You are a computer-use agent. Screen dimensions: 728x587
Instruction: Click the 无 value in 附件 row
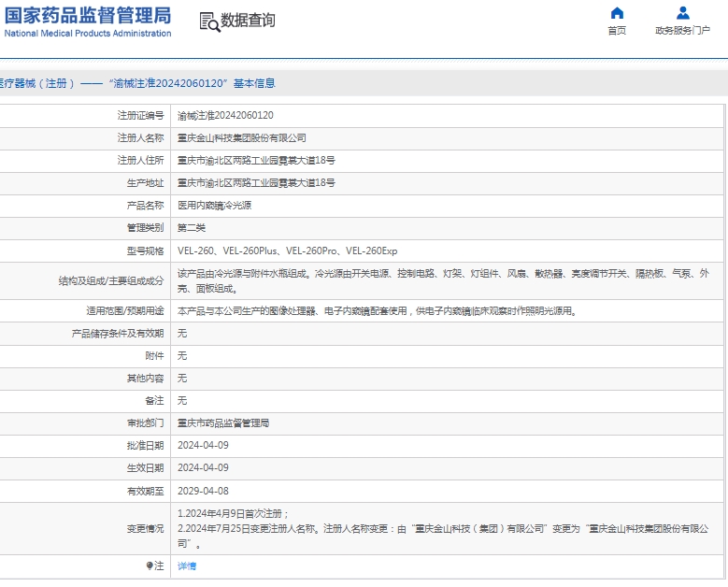pos(182,356)
